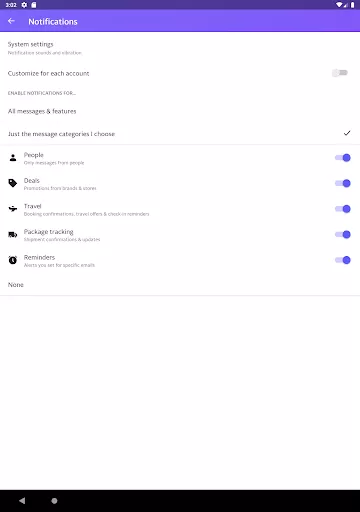
Task: Select Just the message categories I choose
Action: (180, 134)
